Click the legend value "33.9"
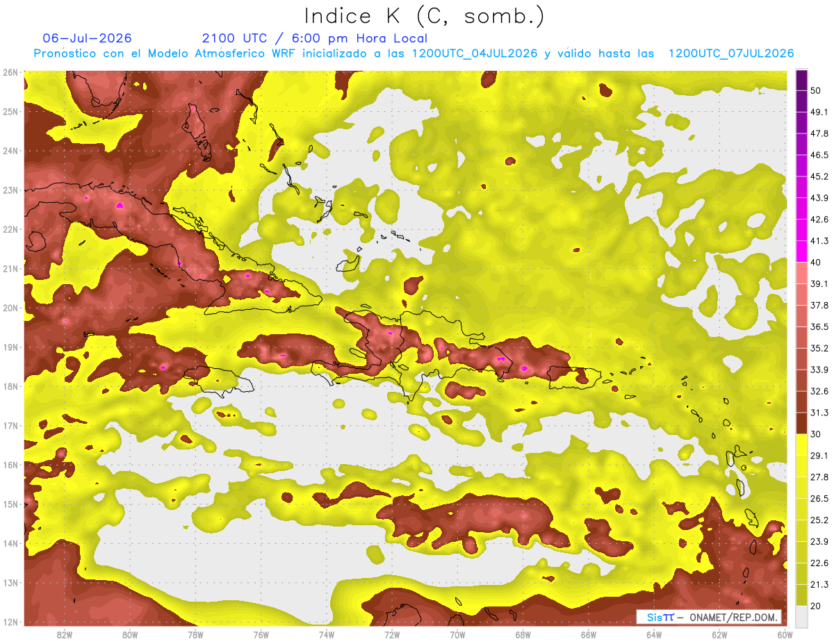Image resolution: width=834 pixels, height=644 pixels. pyautogui.click(x=819, y=370)
